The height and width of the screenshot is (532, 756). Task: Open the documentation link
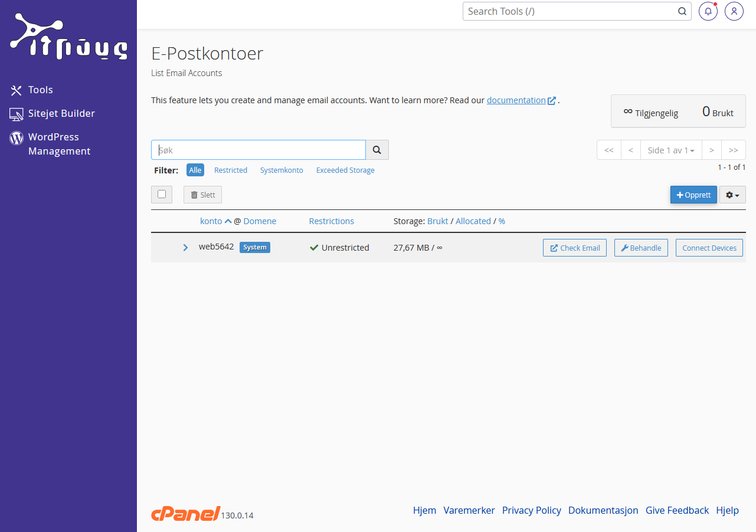tap(516, 100)
